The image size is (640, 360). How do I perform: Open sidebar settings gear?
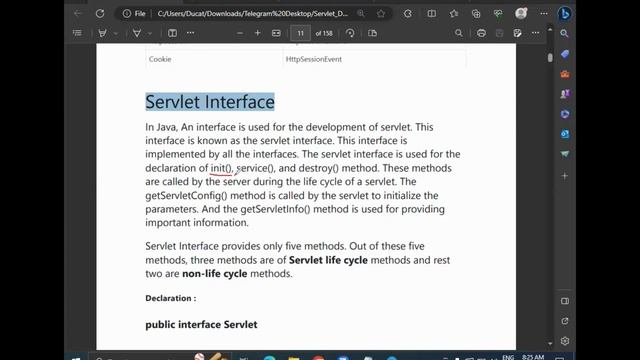tap(564, 341)
